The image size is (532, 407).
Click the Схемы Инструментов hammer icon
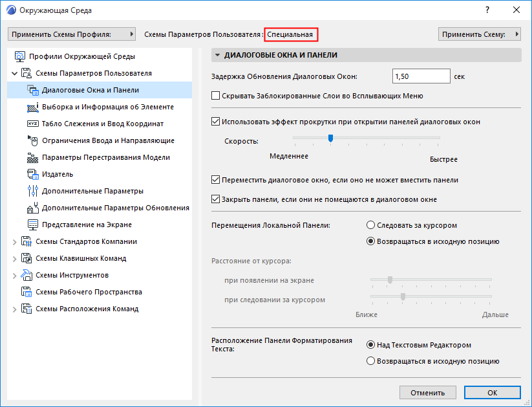tap(27, 275)
